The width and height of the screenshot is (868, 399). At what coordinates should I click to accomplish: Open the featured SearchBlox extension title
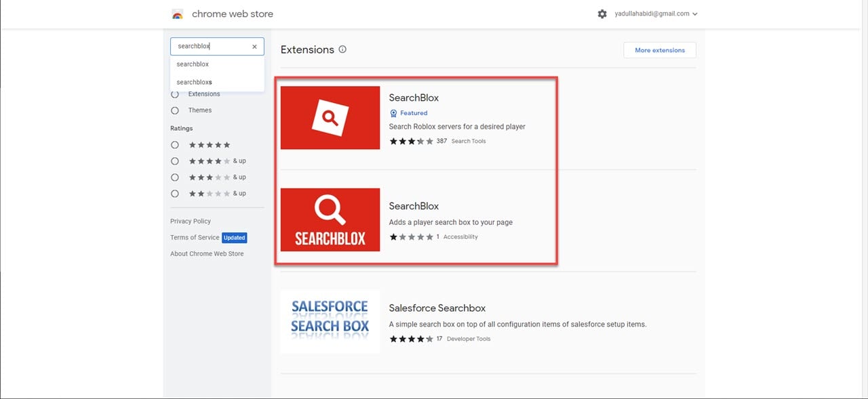(x=414, y=98)
